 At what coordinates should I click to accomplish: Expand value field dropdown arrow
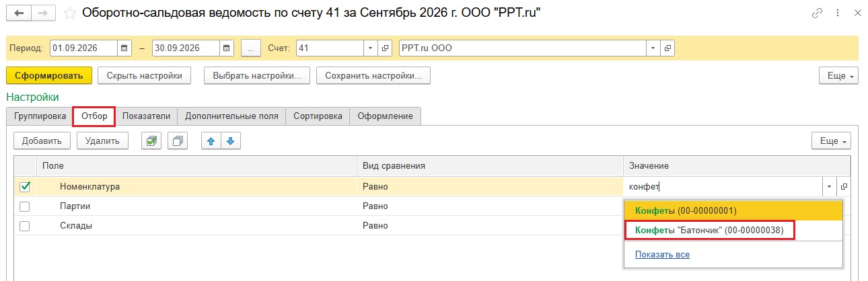tap(830, 186)
